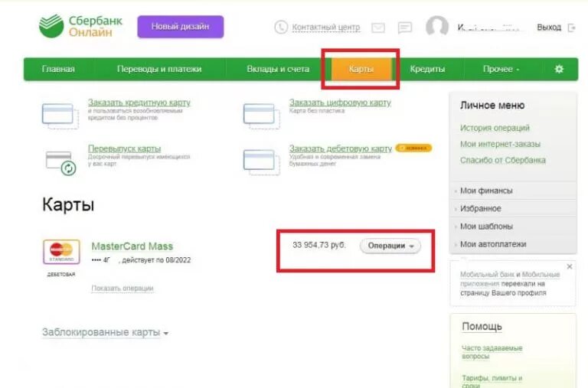Open Заказать кредитную карту link
Viewport: 588px width, 388px height.
coord(139,103)
